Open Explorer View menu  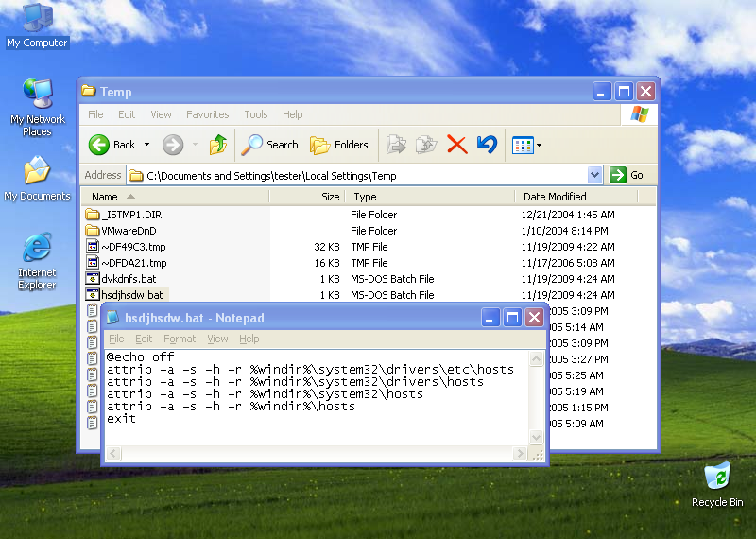161,114
